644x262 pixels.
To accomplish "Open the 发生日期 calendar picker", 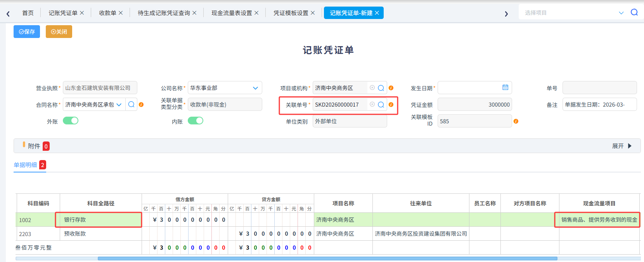I will point(505,87).
